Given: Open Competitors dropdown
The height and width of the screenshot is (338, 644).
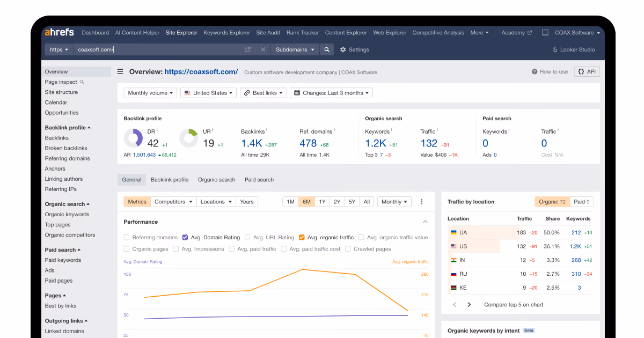Looking at the screenshot, I should (173, 202).
